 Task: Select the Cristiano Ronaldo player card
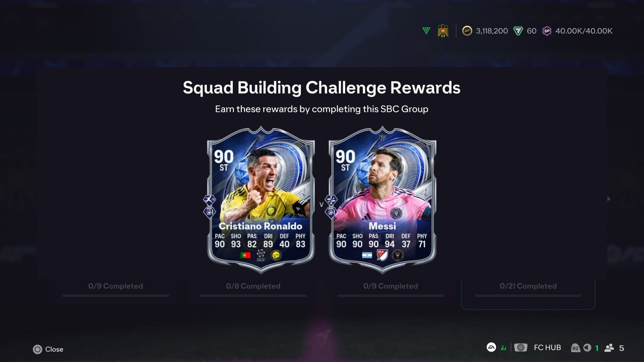click(x=261, y=200)
